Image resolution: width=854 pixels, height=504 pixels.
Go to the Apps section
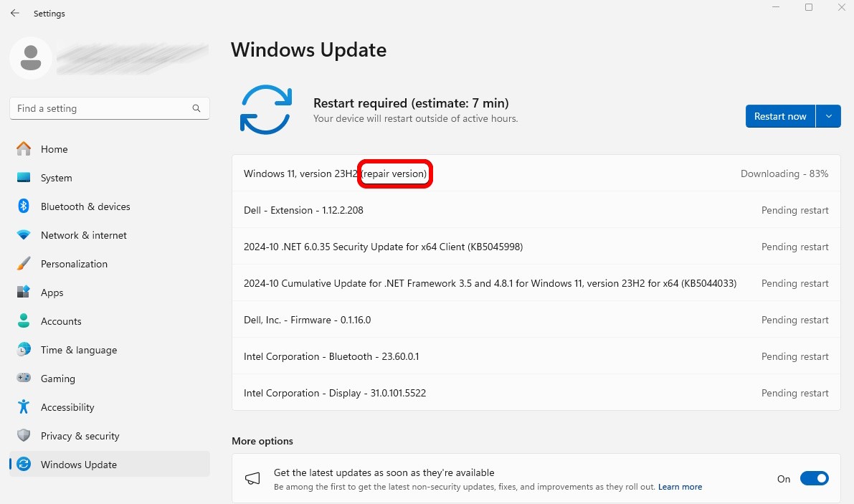[52, 293]
